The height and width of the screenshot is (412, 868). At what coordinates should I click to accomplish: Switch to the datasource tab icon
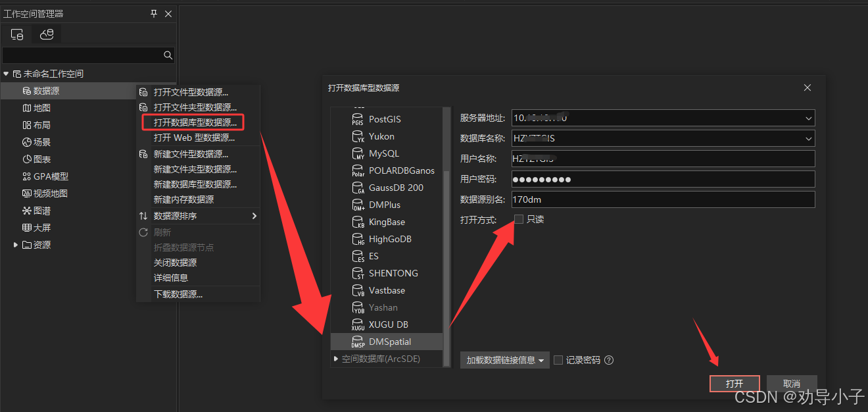tap(46, 34)
